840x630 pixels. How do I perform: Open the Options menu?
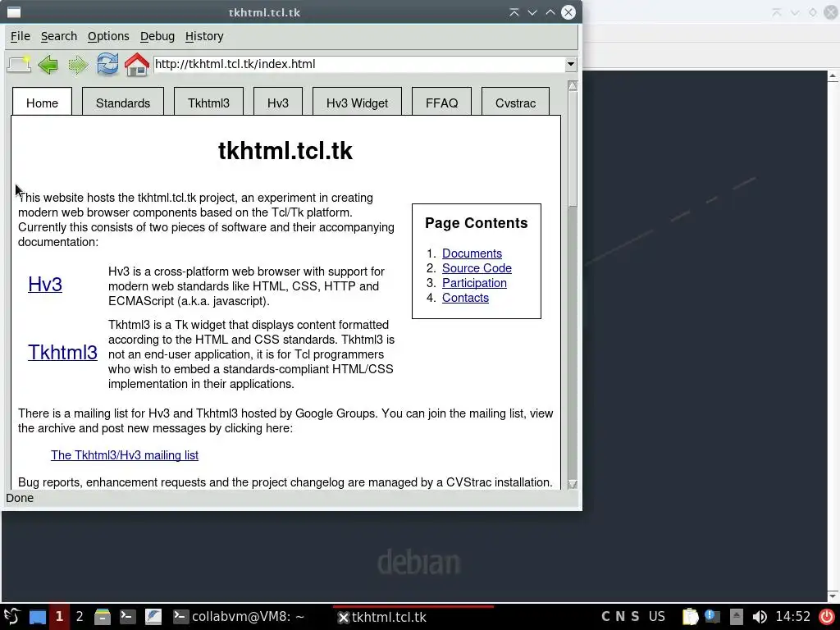(x=108, y=36)
